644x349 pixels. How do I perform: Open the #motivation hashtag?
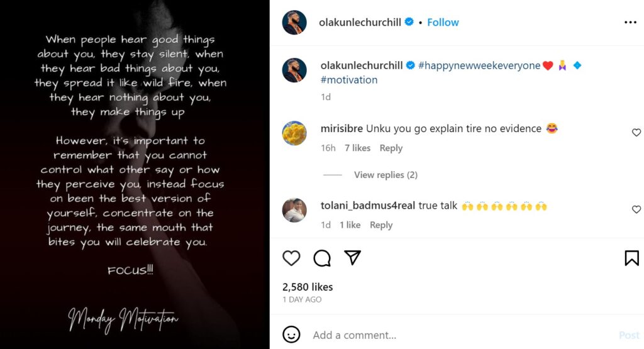point(349,80)
